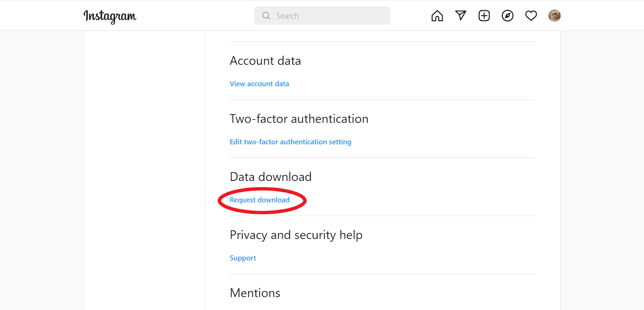This screenshot has width=644, height=310.
Task: Click the Request download link
Action: [260, 200]
